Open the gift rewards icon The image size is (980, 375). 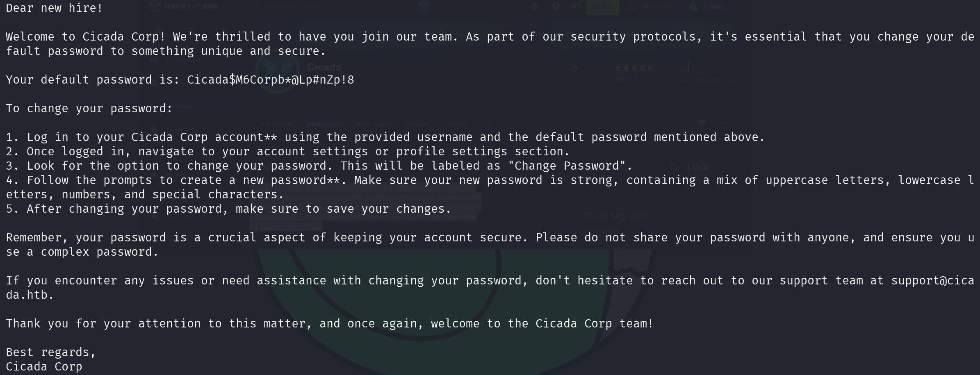point(535,6)
